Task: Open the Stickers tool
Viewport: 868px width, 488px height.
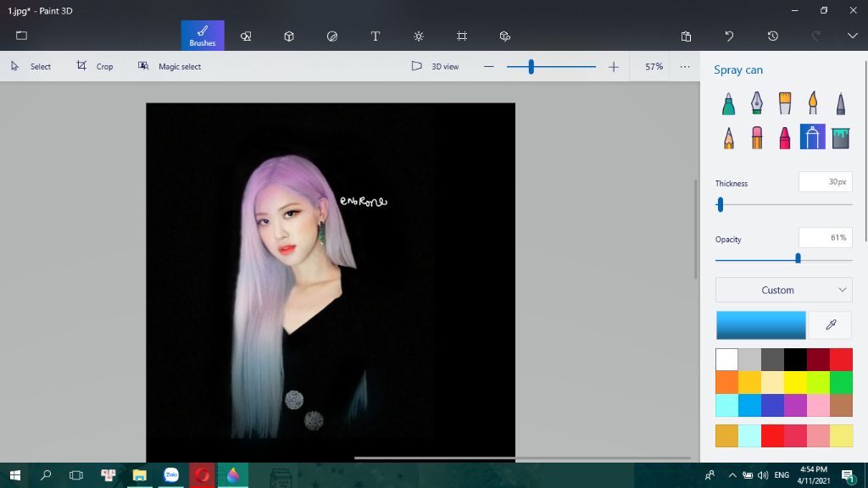Action: pyautogui.click(x=332, y=36)
